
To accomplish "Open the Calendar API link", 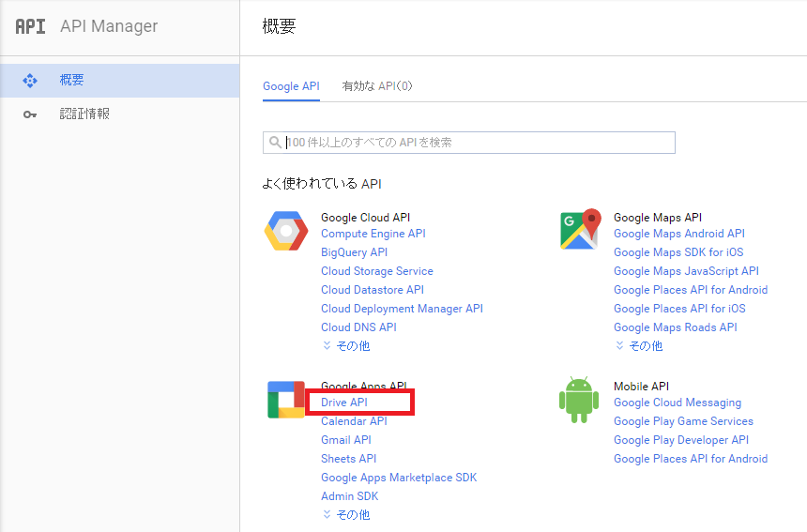I will (x=354, y=421).
